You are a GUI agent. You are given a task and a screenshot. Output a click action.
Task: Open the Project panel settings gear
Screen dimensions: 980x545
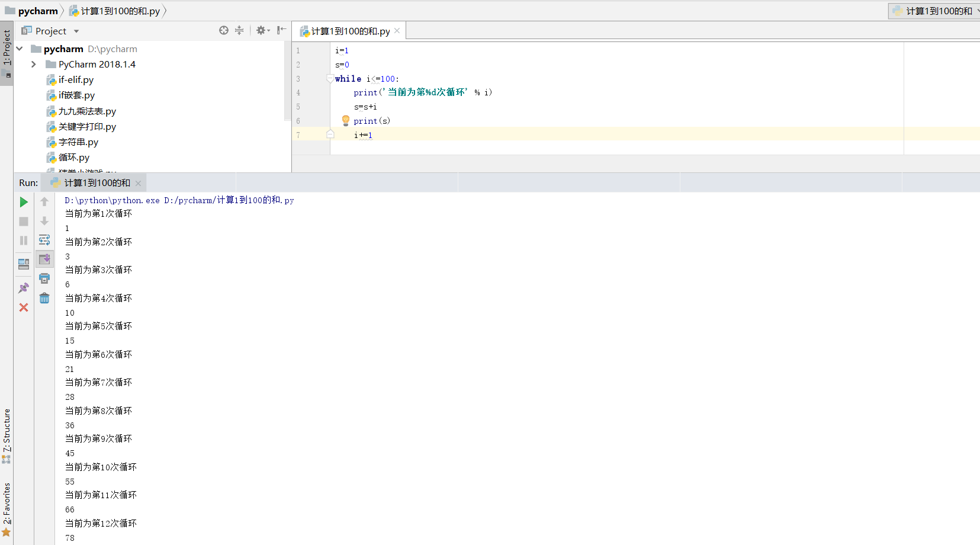pyautogui.click(x=262, y=30)
